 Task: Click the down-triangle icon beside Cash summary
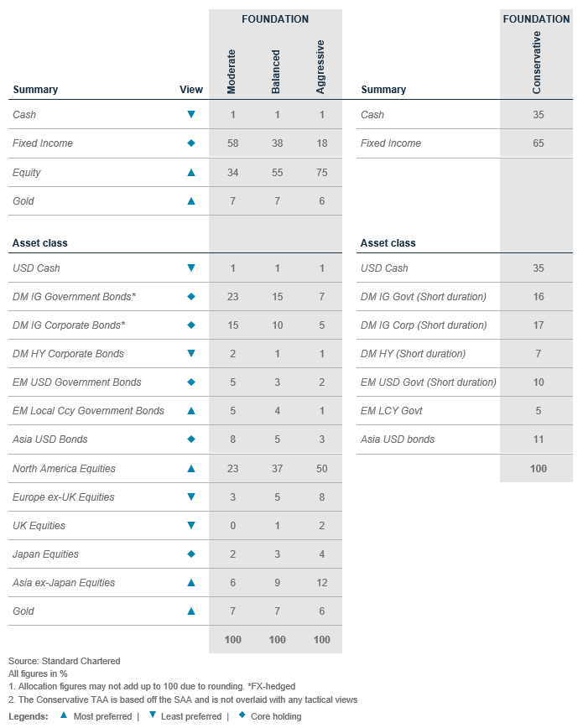[x=191, y=114]
